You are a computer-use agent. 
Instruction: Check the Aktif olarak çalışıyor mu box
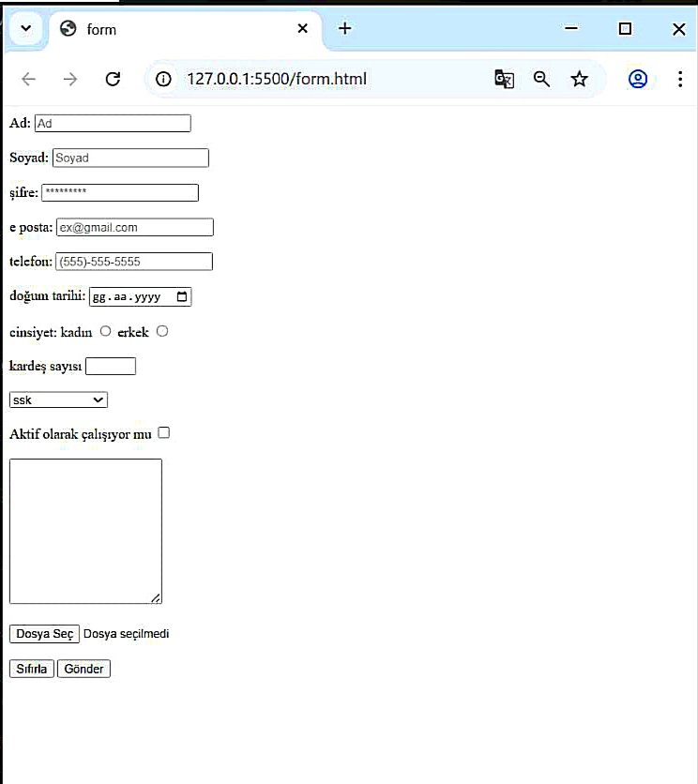pyautogui.click(x=163, y=433)
